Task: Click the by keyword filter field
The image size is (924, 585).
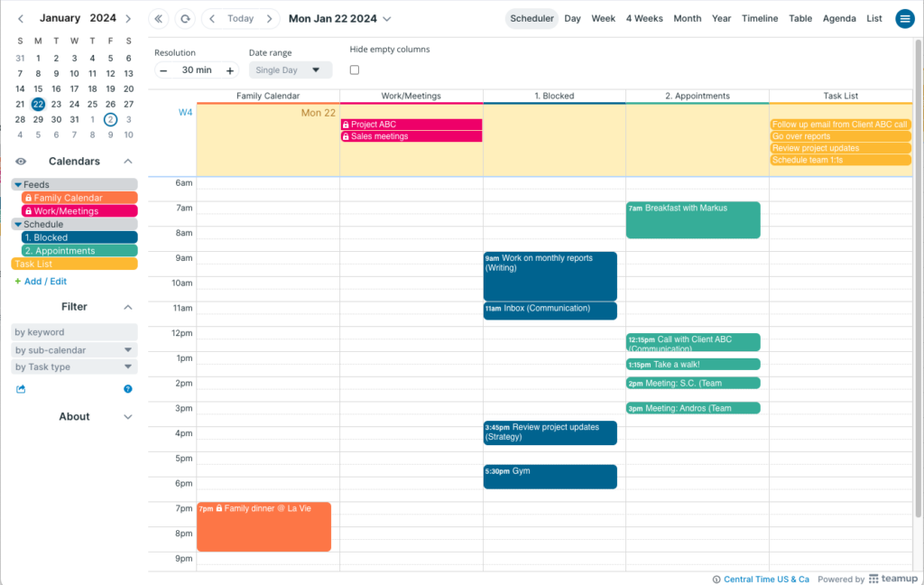Action: [73, 331]
